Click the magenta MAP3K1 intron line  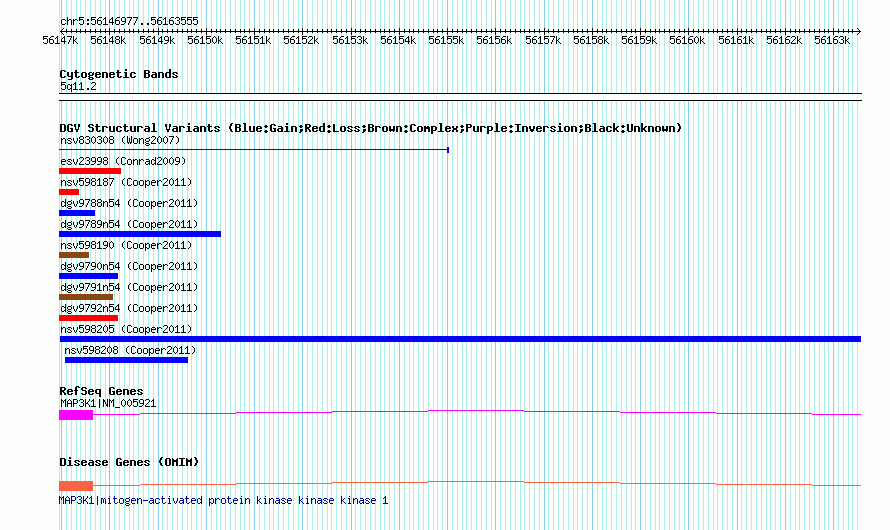tap(477, 411)
